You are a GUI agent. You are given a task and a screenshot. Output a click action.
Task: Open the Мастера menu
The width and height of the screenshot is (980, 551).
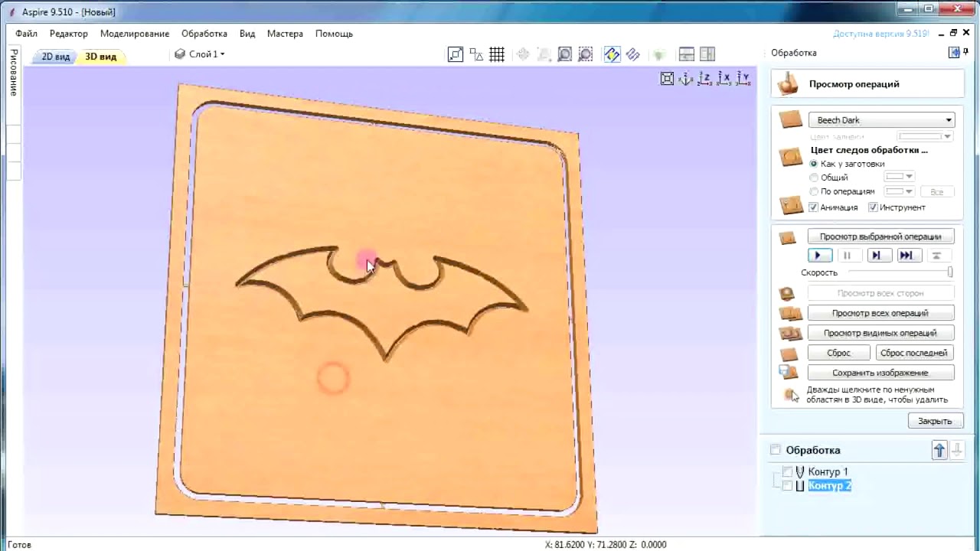(x=285, y=34)
